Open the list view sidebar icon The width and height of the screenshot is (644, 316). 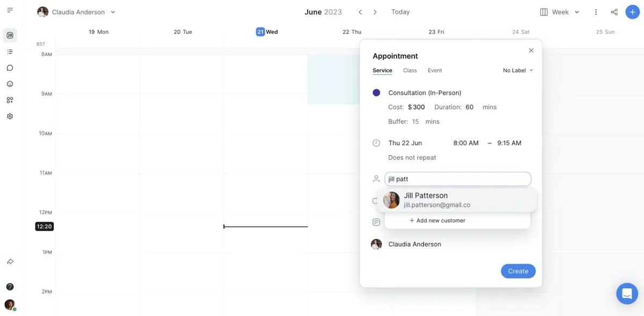coord(10,52)
